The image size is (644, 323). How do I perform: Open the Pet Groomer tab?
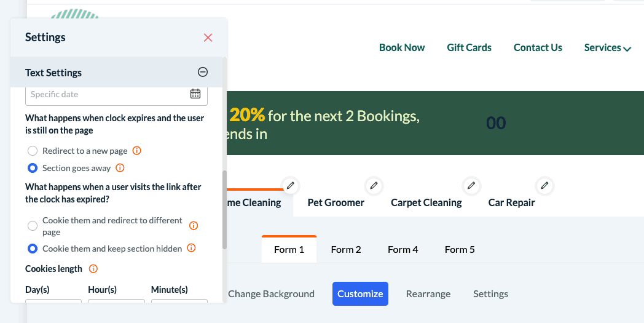(336, 202)
